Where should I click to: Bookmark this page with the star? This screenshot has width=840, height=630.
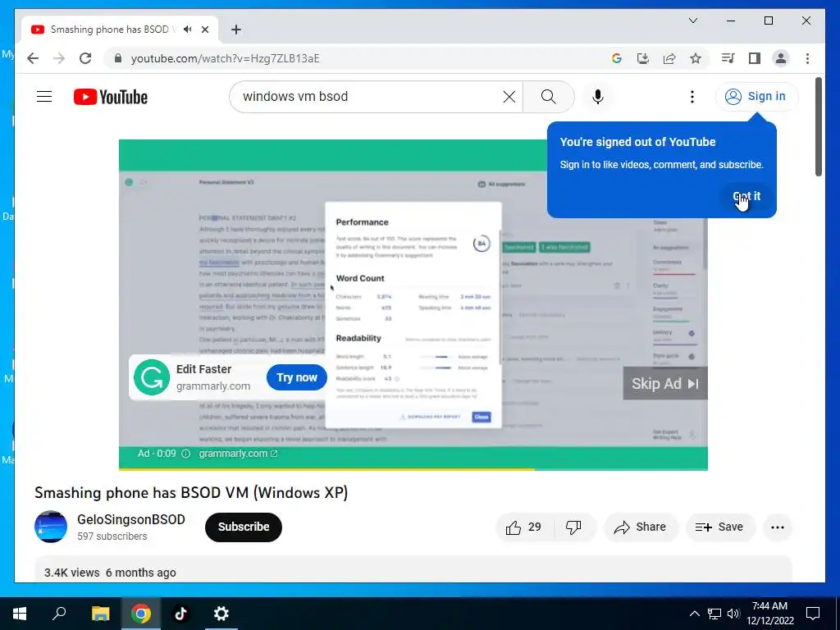[x=696, y=58]
